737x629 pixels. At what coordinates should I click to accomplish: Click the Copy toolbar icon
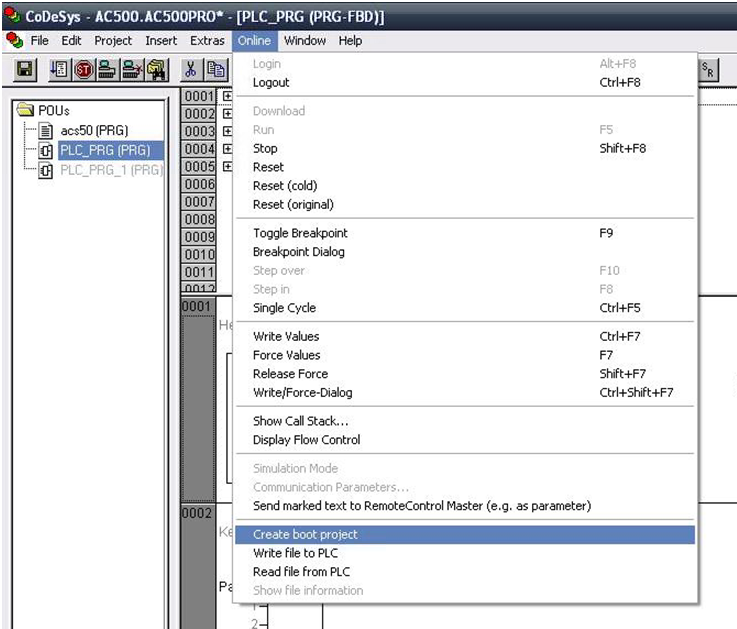[215, 69]
